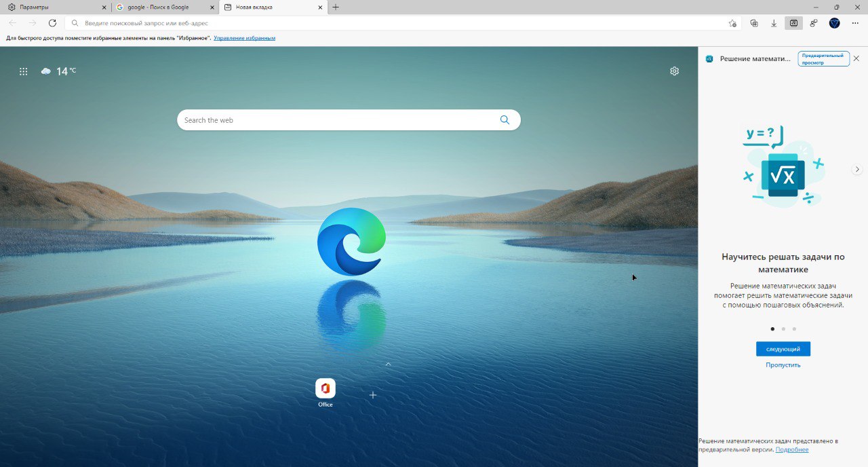The width and height of the screenshot is (868, 467).
Task: Open the Office quick link tile
Action: tap(325, 393)
